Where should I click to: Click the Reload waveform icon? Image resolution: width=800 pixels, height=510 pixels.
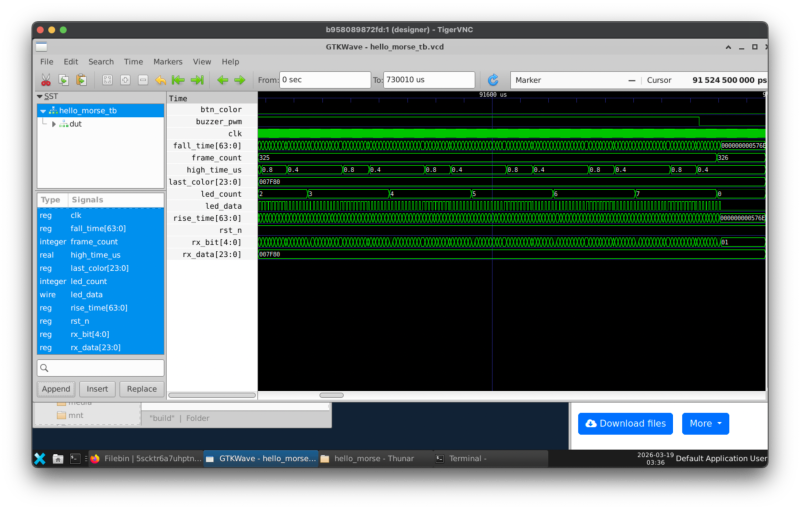[493, 80]
